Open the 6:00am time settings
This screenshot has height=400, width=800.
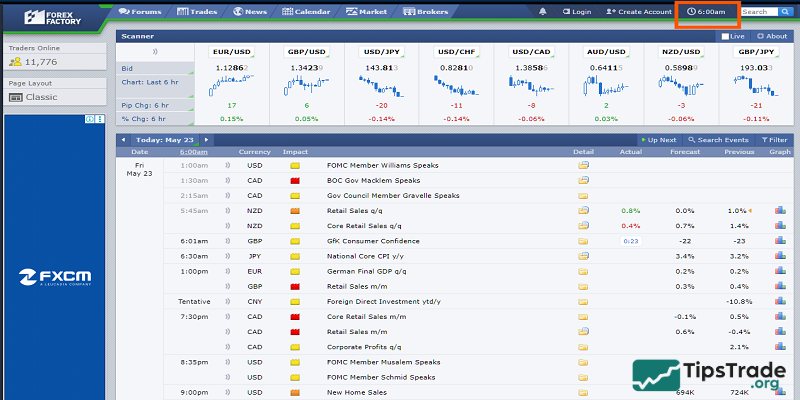[x=706, y=12]
